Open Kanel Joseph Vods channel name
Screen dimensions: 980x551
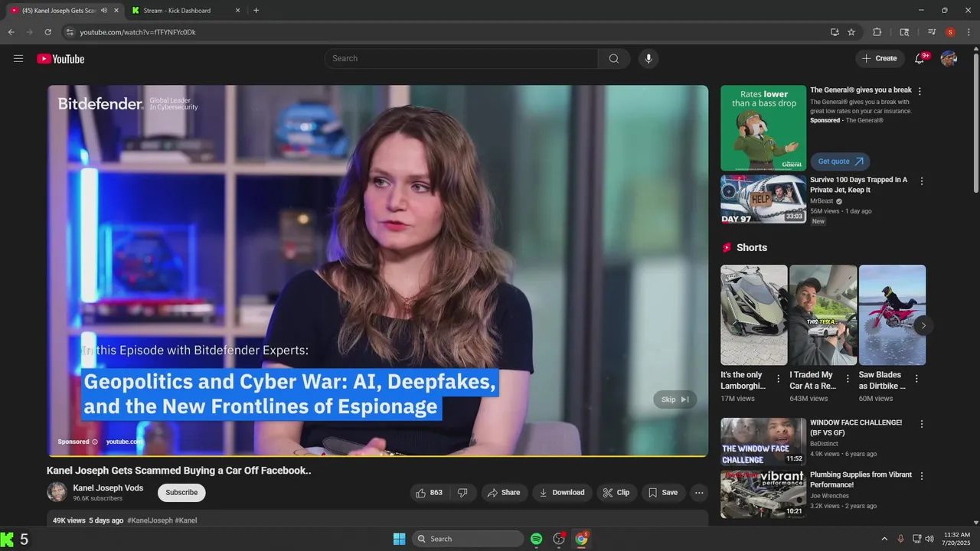pyautogui.click(x=108, y=488)
